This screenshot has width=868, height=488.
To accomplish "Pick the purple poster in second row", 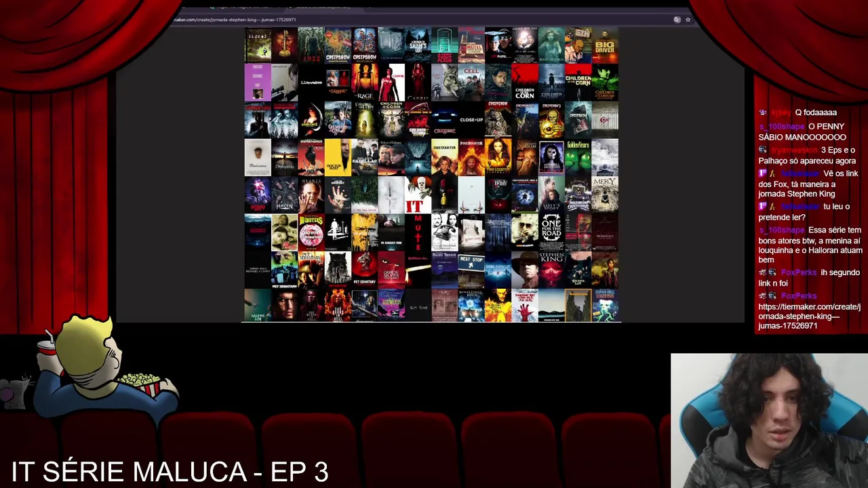I will (258, 83).
